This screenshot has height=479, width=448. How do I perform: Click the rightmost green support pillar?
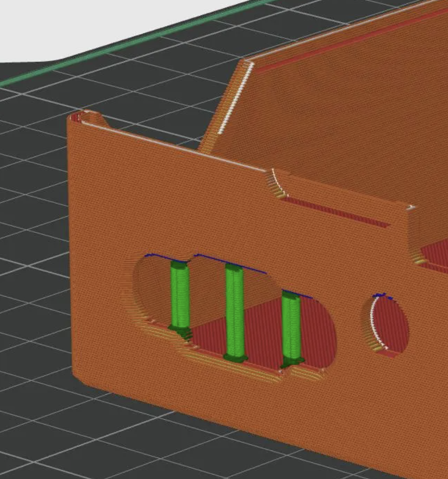tap(292, 328)
